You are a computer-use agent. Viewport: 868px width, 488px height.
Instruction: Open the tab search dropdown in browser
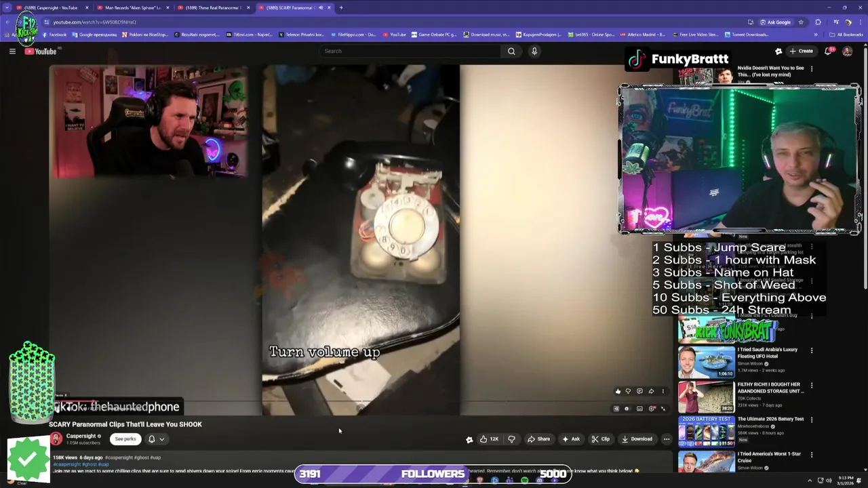click(7, 7)
